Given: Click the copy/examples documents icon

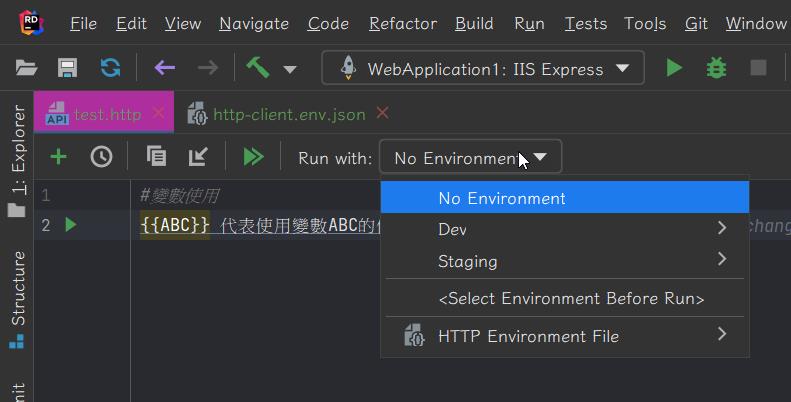Looking at the screenshot, I should click(x=156, y=156).
